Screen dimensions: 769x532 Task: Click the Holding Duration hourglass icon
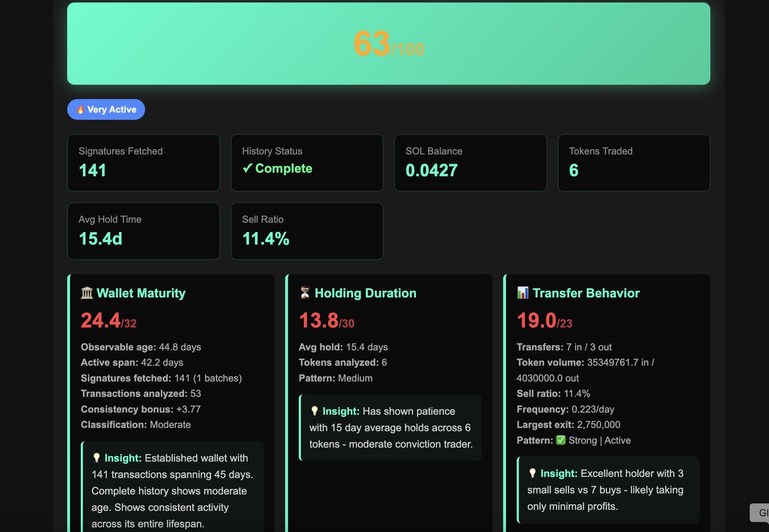[305, 293]
